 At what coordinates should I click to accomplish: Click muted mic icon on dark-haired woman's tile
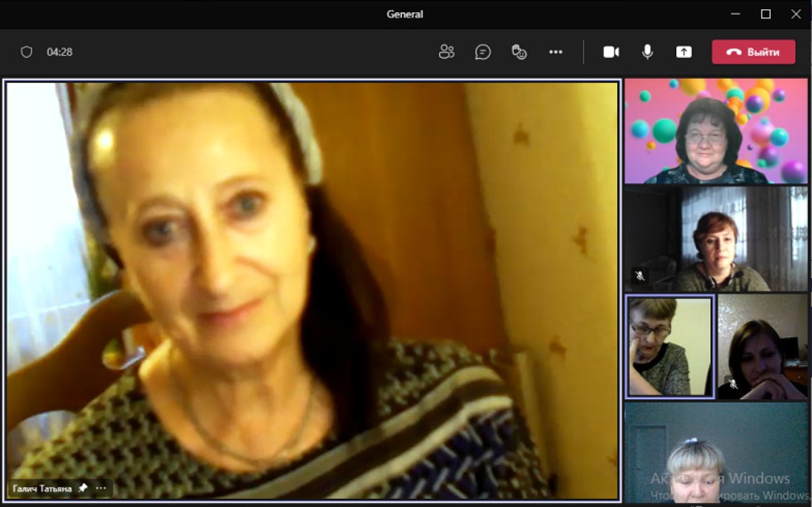coord(732,384)
